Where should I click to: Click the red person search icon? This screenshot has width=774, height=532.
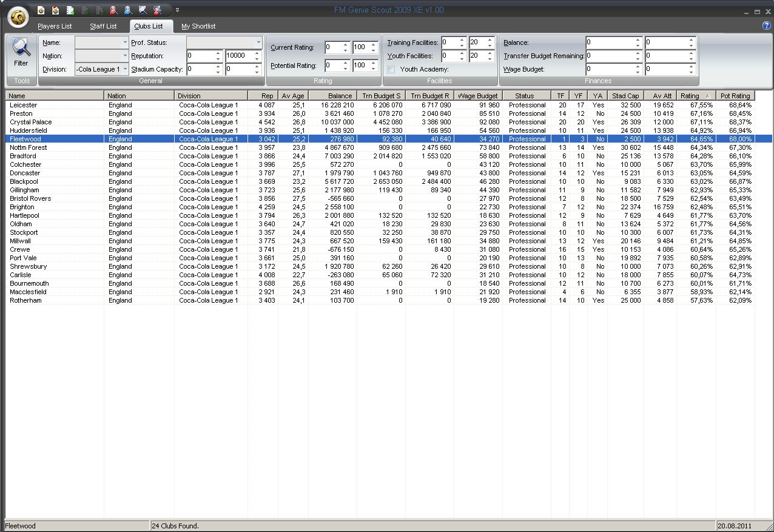pyautogui.click(x=113, y=10)
